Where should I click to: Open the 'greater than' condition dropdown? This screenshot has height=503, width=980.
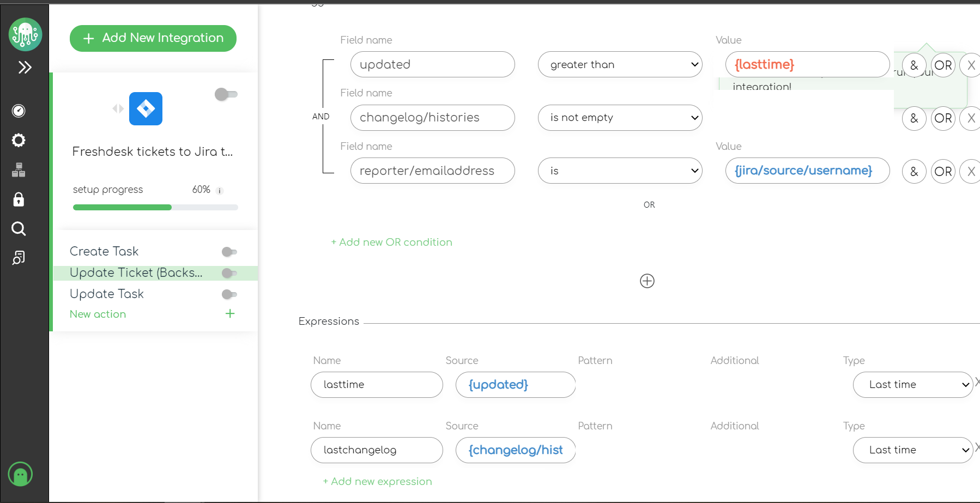coord(619,64)
